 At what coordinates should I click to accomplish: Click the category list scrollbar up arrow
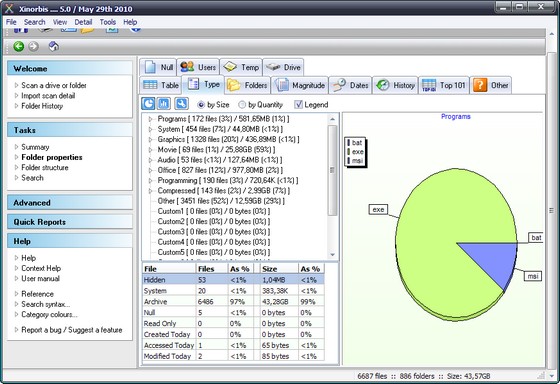point(332,119)
